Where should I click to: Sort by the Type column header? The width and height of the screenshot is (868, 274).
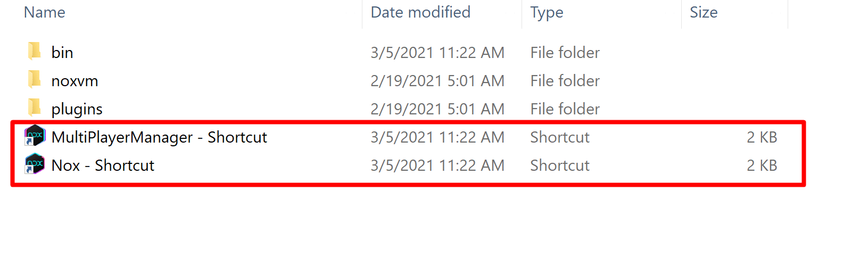(x=547, y=12)
